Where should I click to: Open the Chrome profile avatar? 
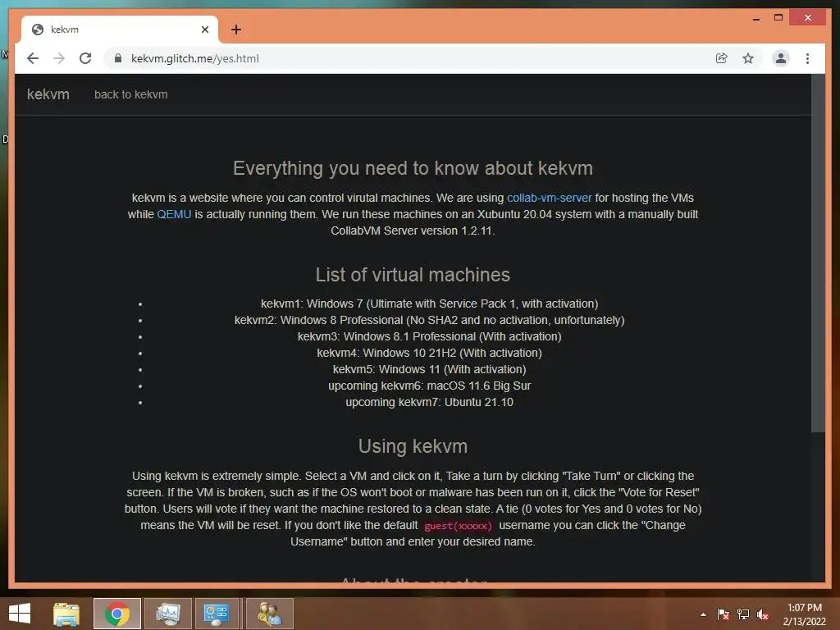[781, 58]
